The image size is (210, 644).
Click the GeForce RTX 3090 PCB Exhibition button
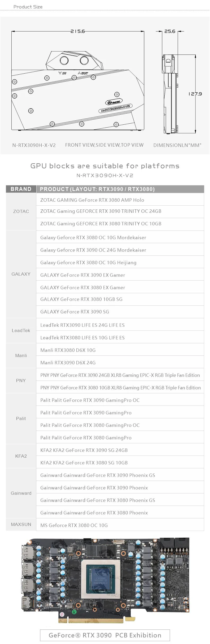105,635
